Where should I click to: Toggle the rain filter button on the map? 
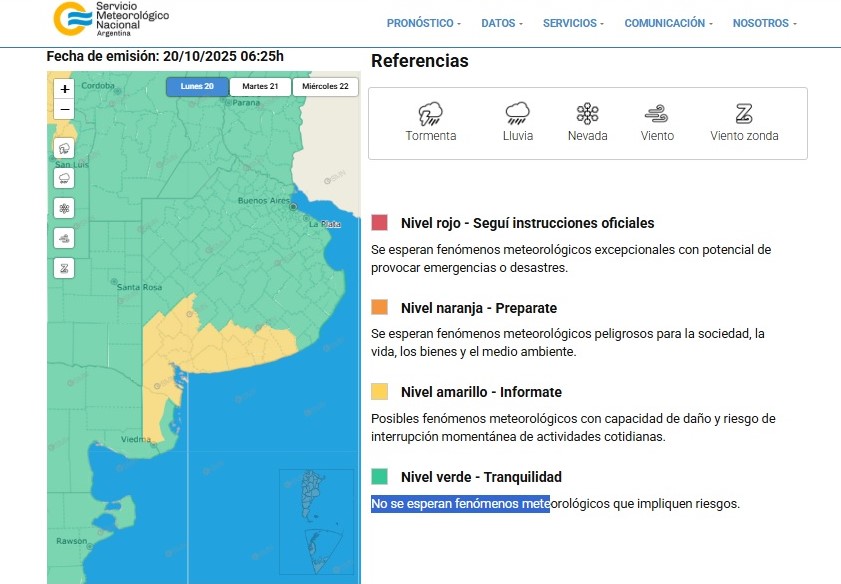(65, 179)
